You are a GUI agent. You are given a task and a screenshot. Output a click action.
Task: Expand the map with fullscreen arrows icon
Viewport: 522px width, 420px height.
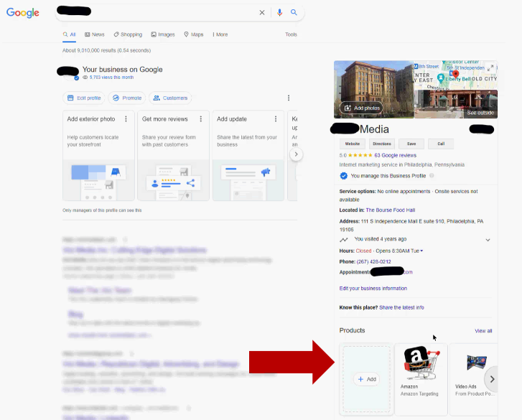(x=490, y=67)
